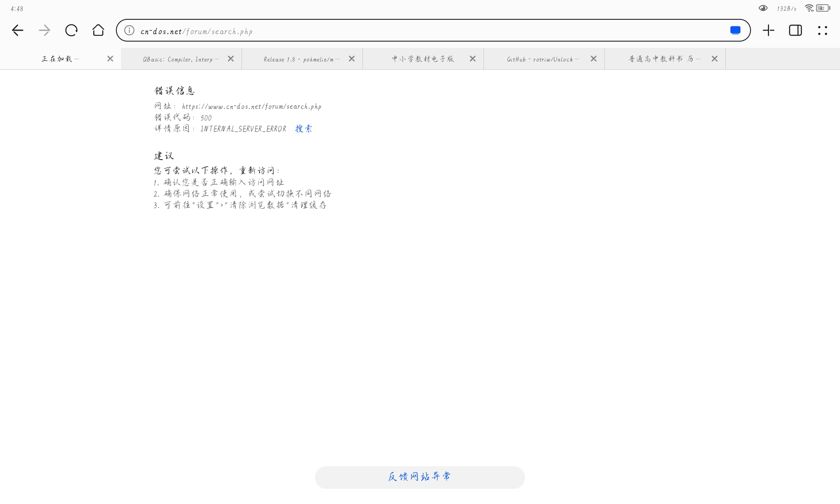Click the forward navigation arrow
840x504 pixels.
(45, 30)
